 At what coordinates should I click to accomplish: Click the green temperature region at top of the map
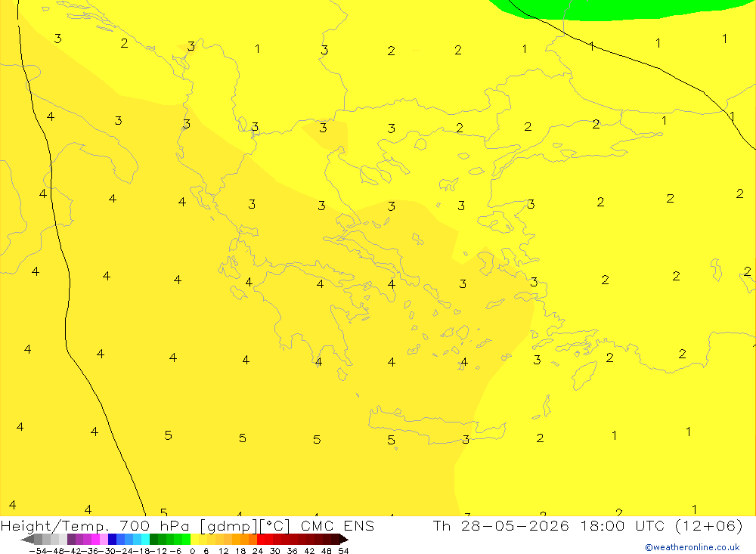[622, 10]
